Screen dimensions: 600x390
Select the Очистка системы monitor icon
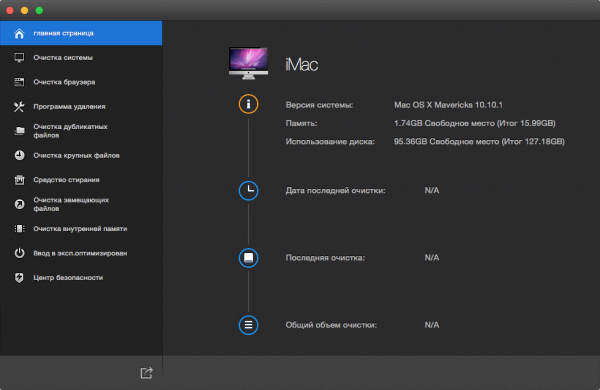(x=19, y=58)
